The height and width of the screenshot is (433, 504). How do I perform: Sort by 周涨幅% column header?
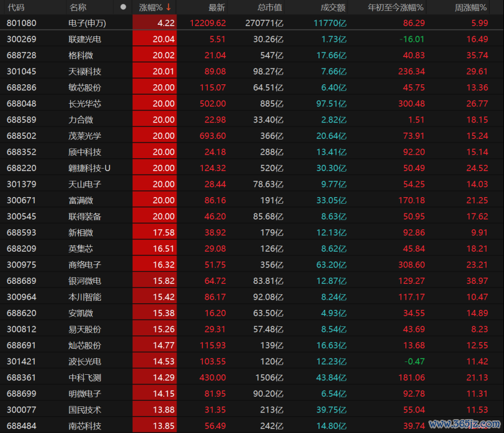471,7
